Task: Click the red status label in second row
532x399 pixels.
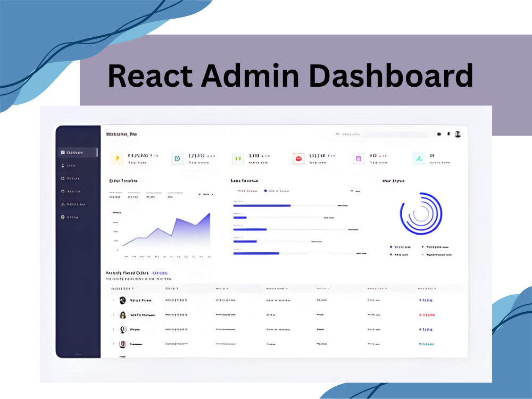Action: 427,315
